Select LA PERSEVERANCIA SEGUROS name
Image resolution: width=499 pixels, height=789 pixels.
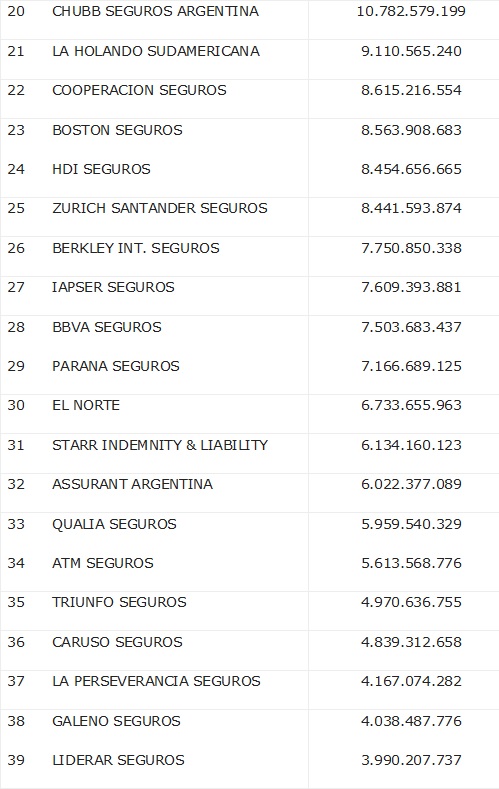coord(156,681)
